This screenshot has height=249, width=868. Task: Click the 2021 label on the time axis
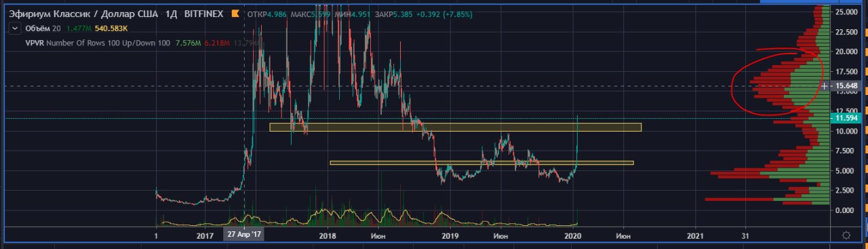tap(696, 235)
